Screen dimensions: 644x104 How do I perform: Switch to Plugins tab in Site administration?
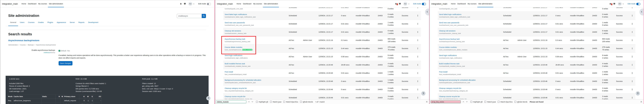tap(50, 22)
